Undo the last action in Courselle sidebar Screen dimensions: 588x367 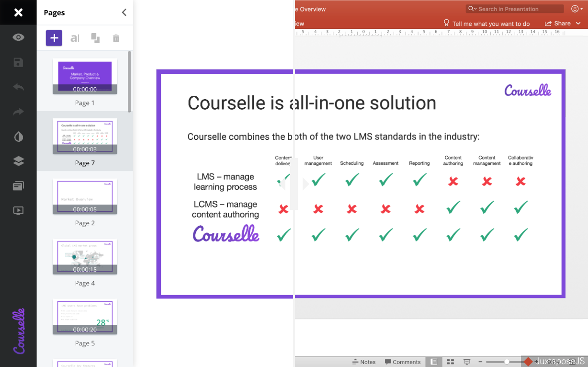(x=18, y=87)
